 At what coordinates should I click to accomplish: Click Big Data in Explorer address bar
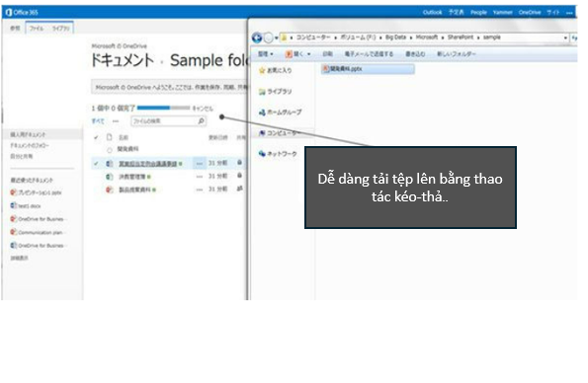coord(395,38)
